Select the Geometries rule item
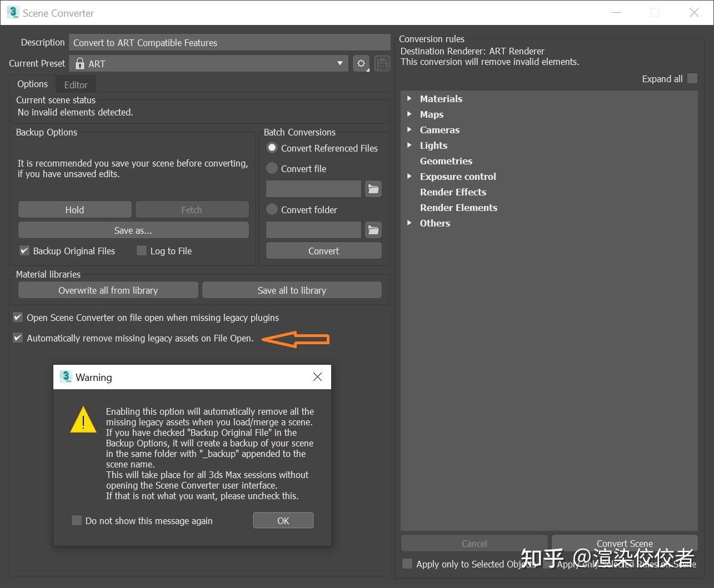Screen dimensions: 714x588 coord(446,160)
